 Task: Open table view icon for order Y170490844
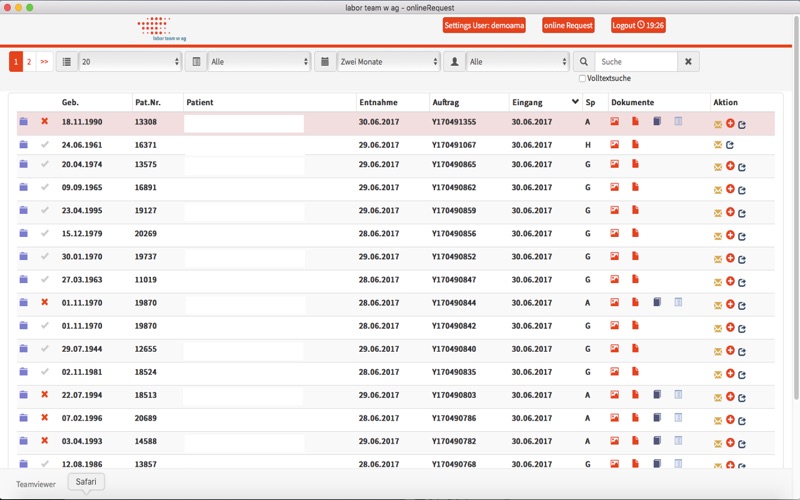click(678, 302)
